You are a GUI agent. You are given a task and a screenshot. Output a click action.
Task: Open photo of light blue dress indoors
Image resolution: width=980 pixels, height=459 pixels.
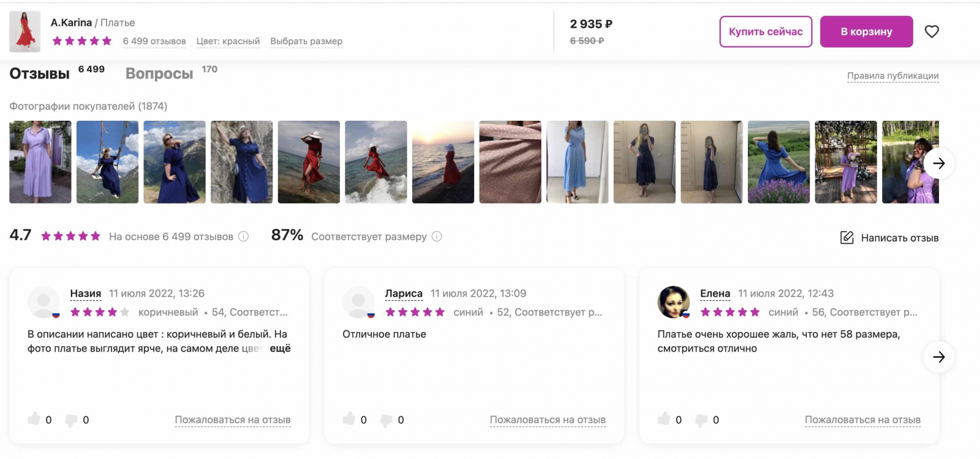tap(578, 162)
